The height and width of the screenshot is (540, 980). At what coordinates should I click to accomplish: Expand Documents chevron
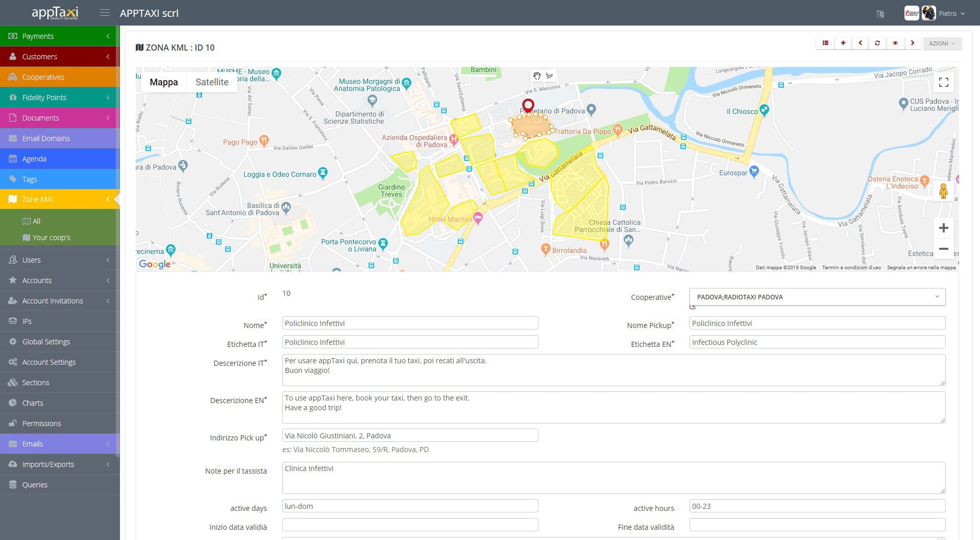(108, 118)
